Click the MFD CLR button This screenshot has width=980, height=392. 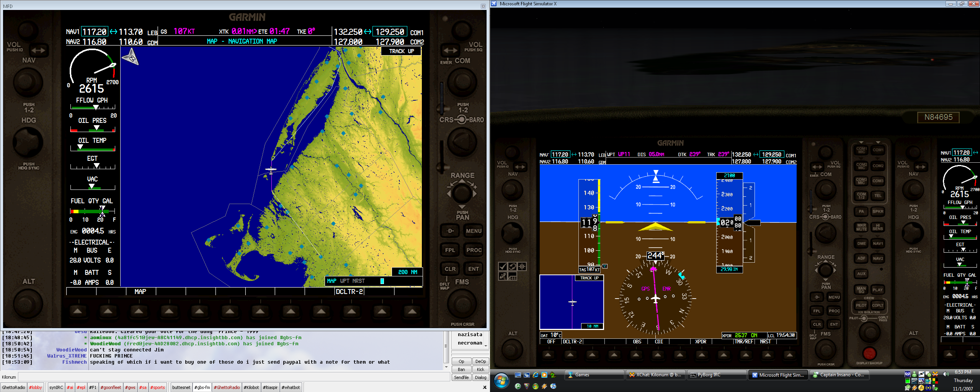tap(450, 269)
